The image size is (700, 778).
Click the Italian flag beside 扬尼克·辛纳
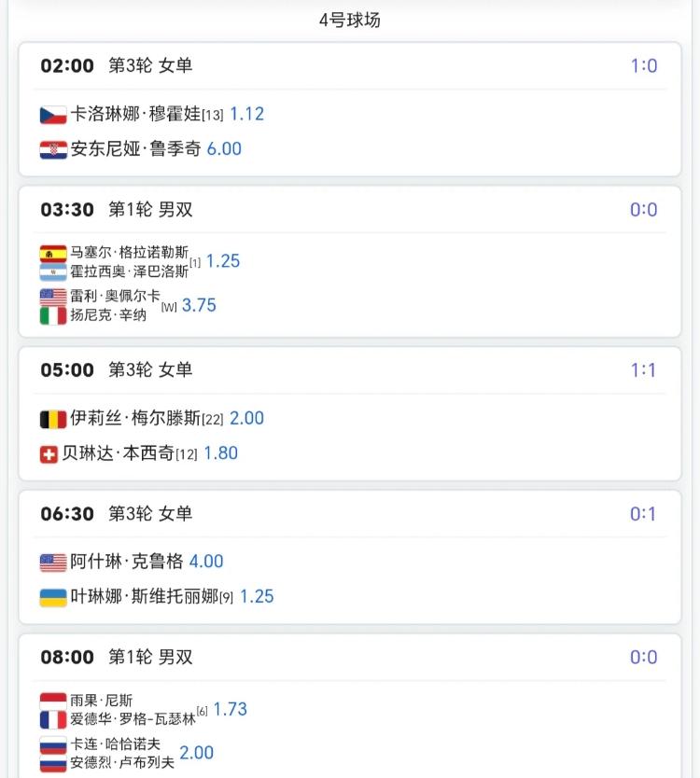tap(53, 315)
